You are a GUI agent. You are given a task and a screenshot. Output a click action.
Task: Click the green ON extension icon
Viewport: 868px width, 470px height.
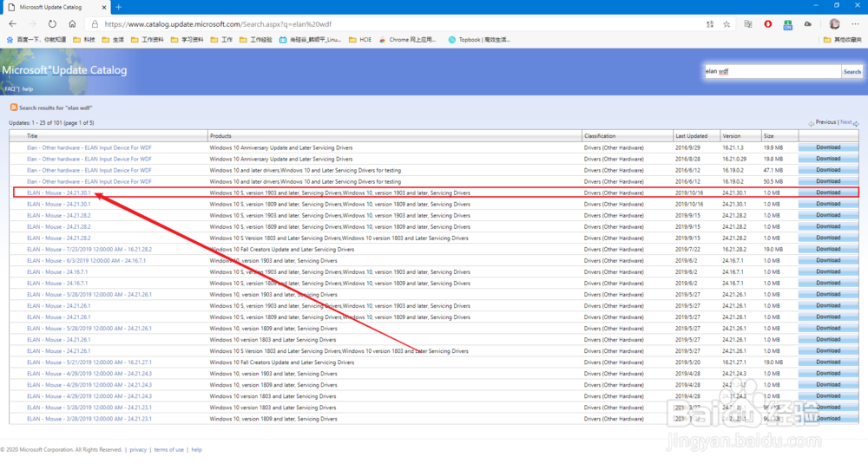(x=788, y=24)
